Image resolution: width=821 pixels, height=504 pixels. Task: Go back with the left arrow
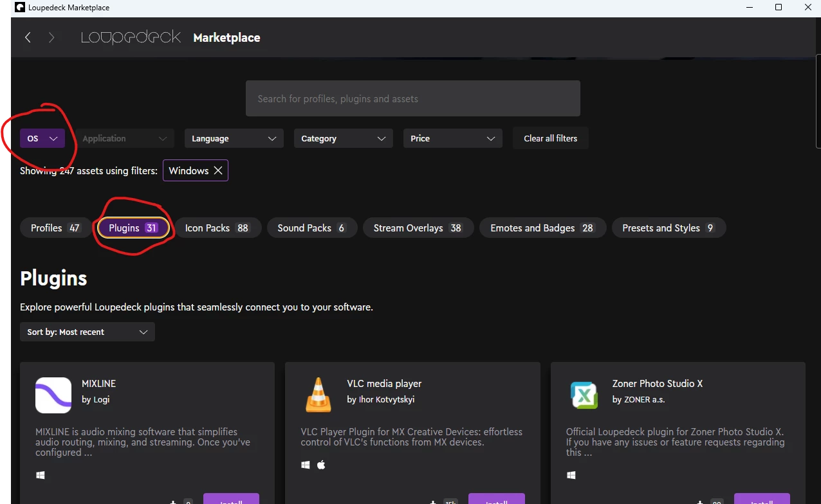(x=28, y=38)
